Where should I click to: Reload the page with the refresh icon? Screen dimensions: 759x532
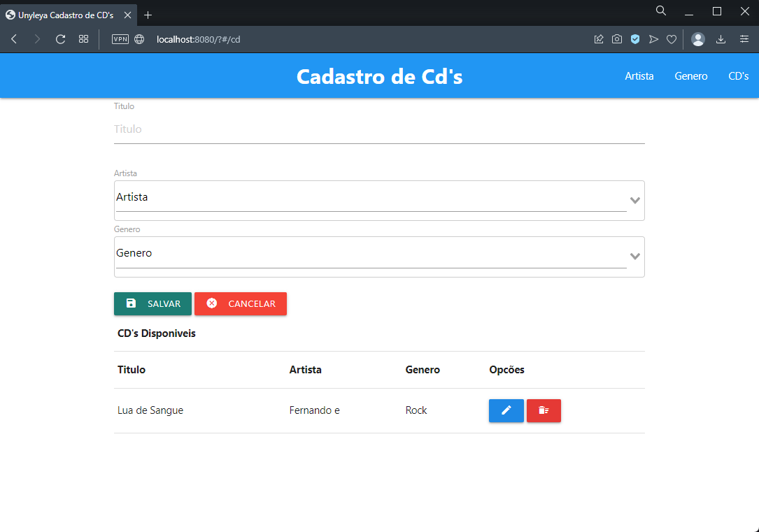coord(59,39)
